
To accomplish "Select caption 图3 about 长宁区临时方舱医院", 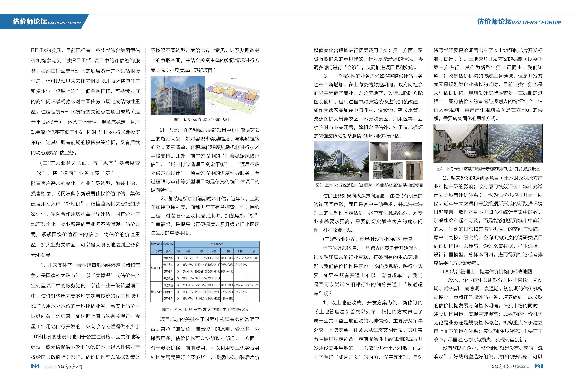I will [x=369, y=185].
